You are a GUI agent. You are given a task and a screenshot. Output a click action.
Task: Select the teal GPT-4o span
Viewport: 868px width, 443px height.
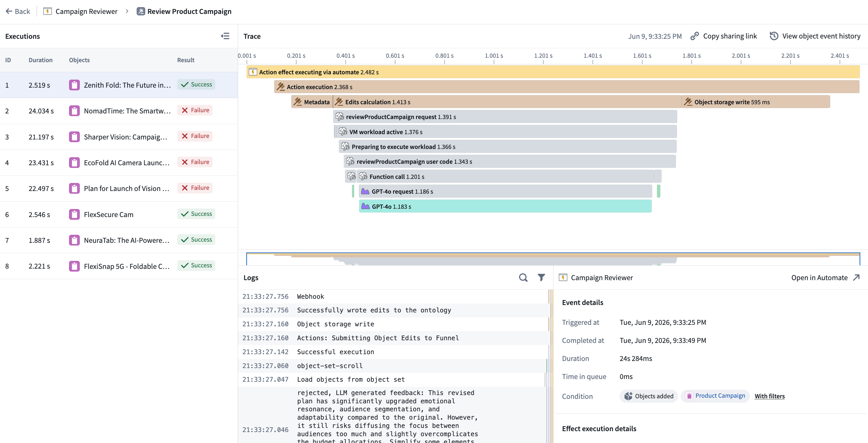505,206
